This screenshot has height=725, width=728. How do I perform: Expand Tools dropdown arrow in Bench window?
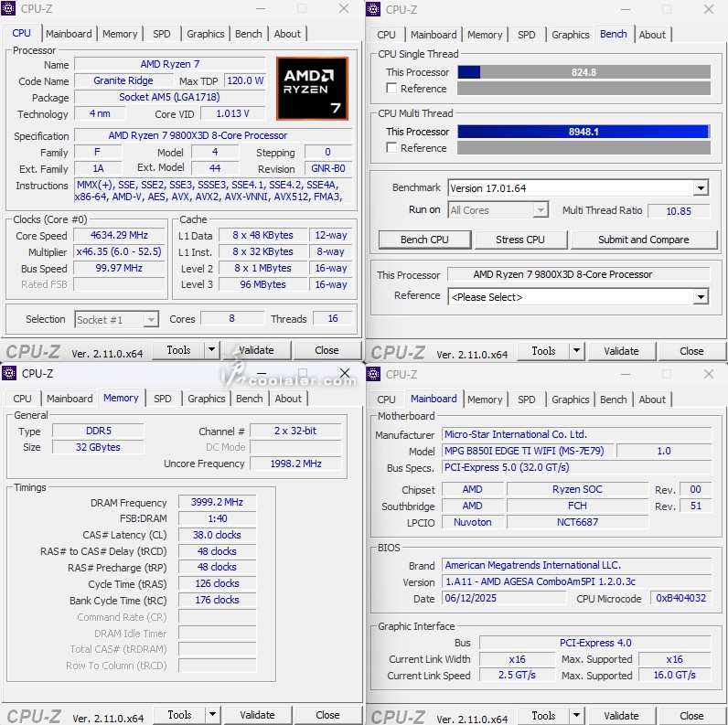[x=577, y=350]
